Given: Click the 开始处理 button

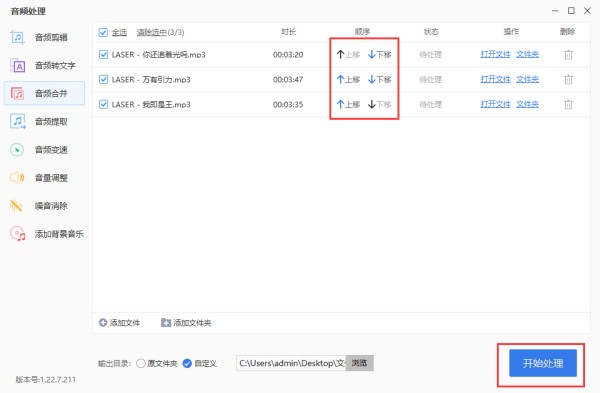Looking at the screenshot, I should pyautogui.click(x=543, y=363).
